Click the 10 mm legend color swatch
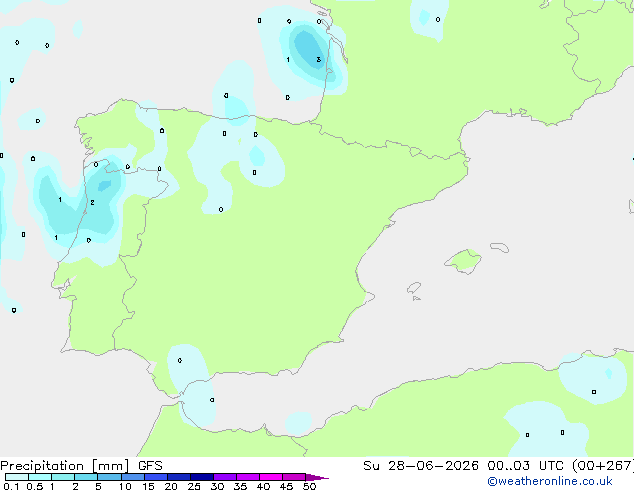 tap(132, 477)
